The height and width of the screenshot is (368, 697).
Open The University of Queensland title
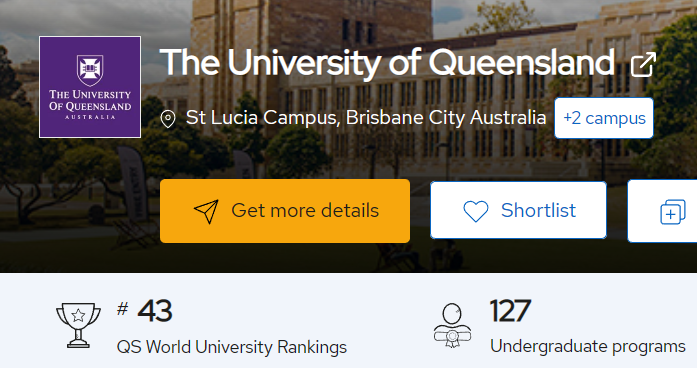[387, 62]
